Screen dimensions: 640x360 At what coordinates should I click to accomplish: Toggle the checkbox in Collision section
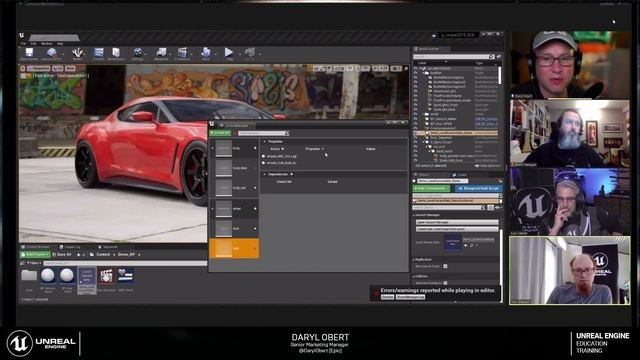pyautogui.click(x=445, y=283)
